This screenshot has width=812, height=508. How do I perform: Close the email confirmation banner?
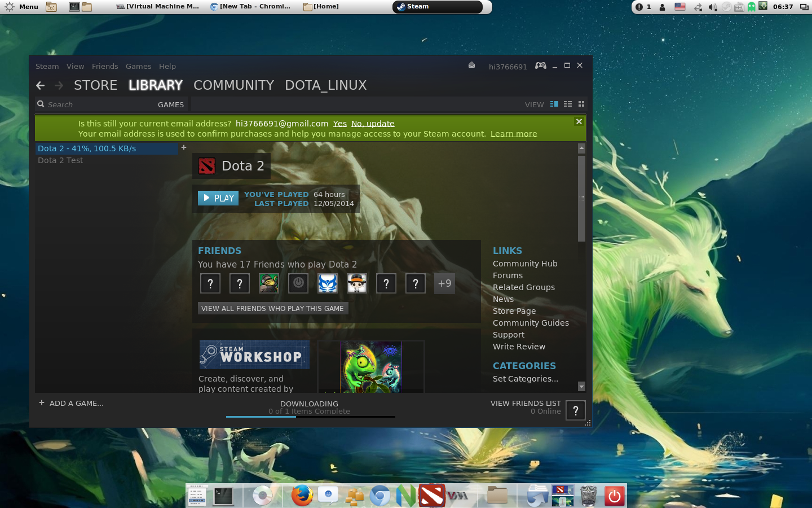pos(579,121)
